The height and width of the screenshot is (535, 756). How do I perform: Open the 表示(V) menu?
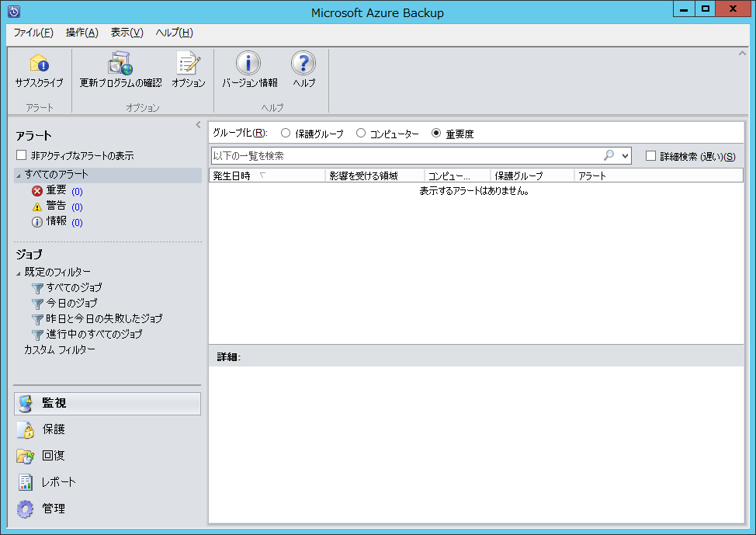pyautogui.click(x=127, y=33)
